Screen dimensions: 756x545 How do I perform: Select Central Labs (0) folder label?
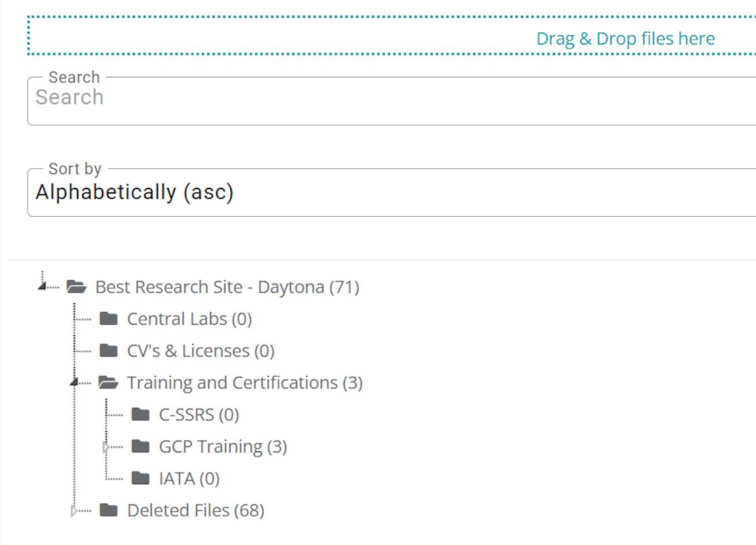(190, 319)
